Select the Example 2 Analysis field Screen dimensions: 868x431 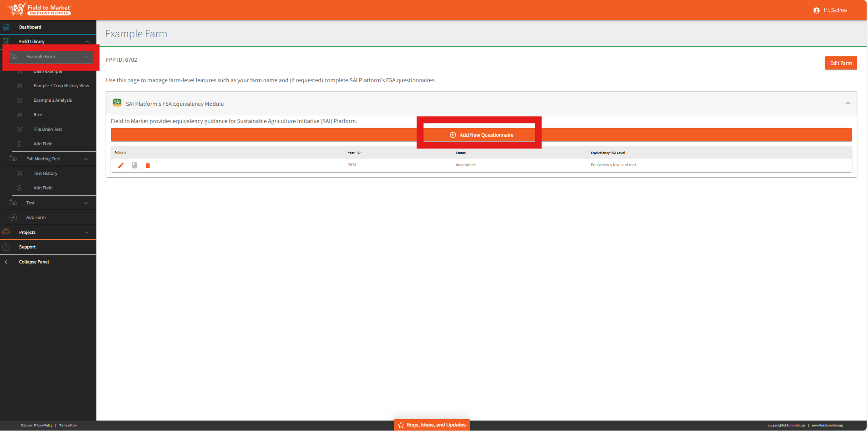point(53,100)
